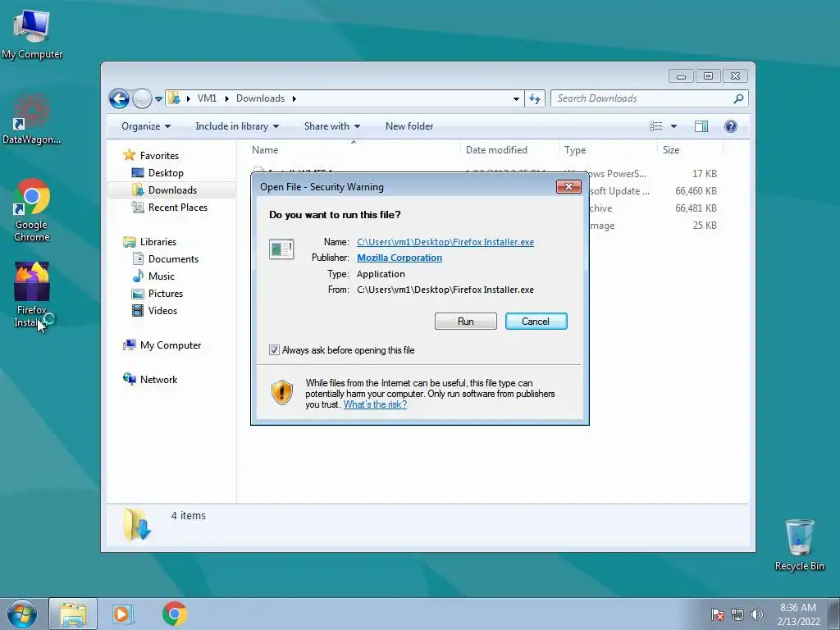Viewport: 840px width, 630px height.
Task: Click Show desktop strip at taskbar end
Action: (834, 614)
